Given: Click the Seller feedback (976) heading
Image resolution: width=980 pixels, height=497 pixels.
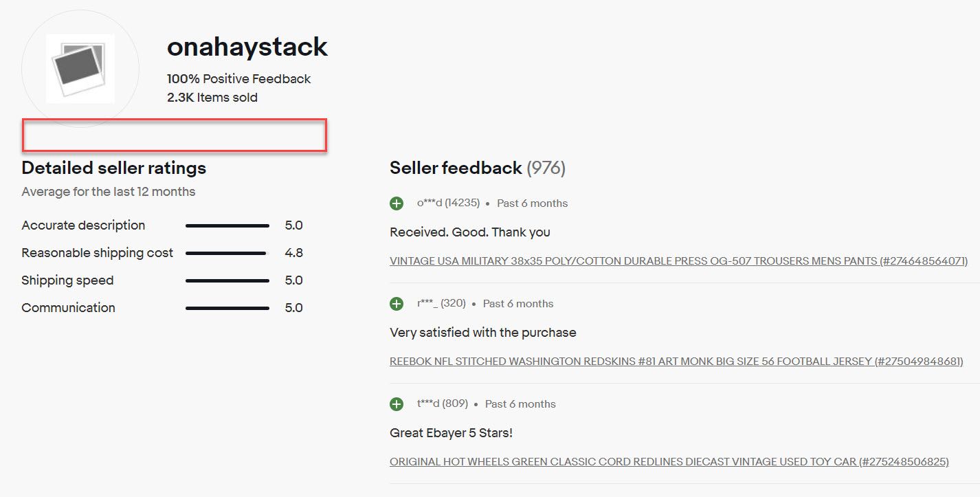Looking at the screenshot, I should pos(478,168).
